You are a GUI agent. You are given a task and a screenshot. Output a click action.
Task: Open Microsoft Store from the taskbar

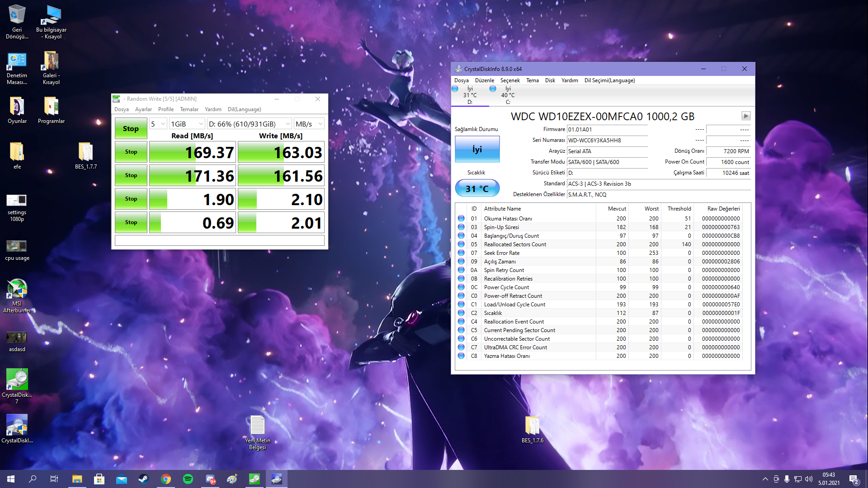pos(99,479)
